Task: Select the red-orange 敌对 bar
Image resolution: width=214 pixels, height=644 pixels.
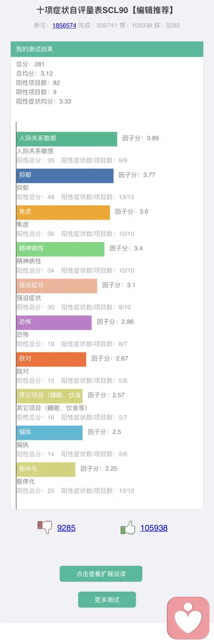Action: [51, 359]
